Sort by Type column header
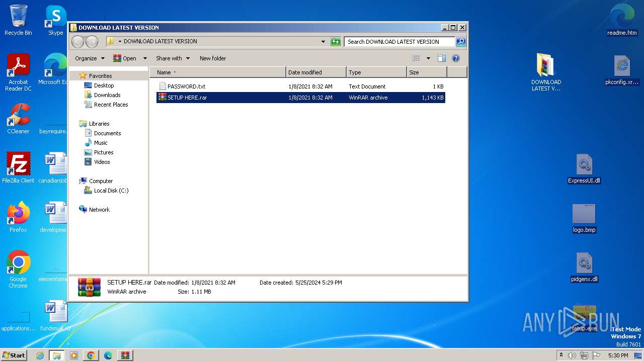644x362 pixels. pos(376,72)
